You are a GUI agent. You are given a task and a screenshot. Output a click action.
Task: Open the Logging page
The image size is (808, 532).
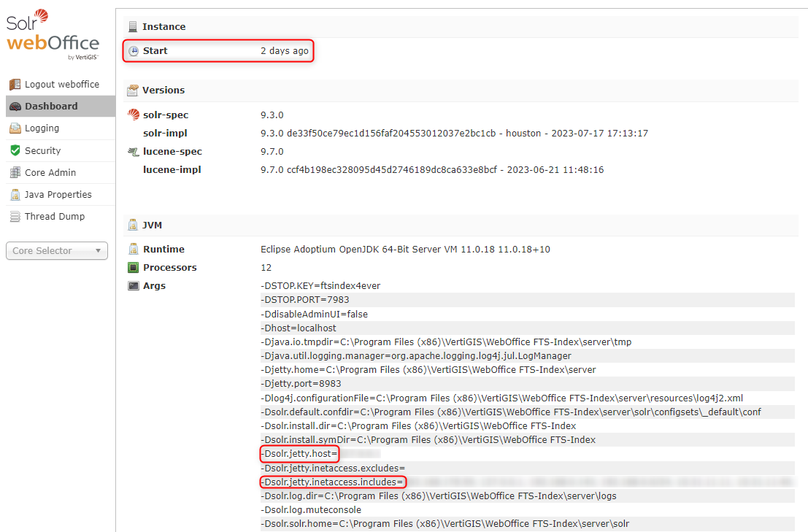61,128
